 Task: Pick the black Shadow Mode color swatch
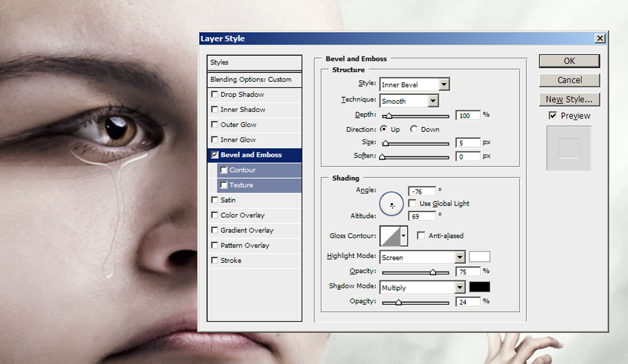coord(480,287)
